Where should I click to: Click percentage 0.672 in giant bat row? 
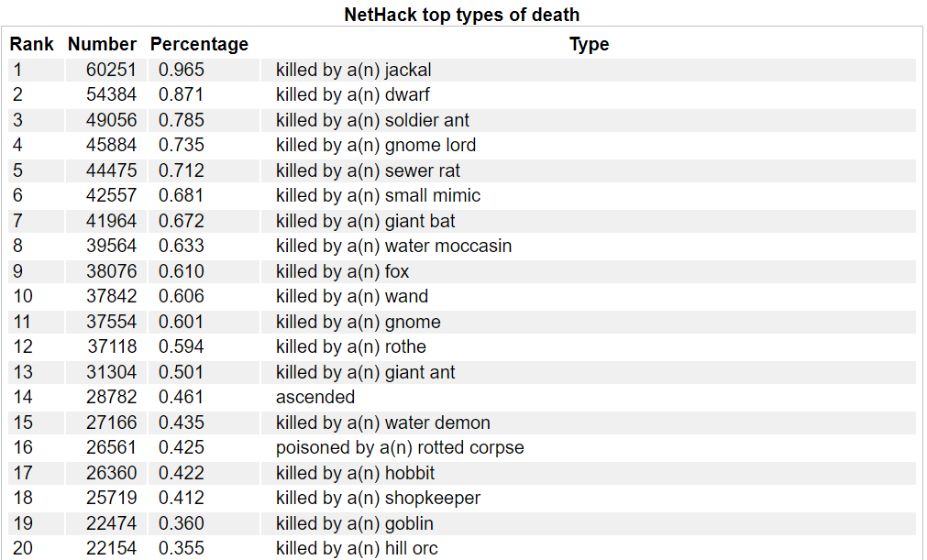tap(181, 221)
